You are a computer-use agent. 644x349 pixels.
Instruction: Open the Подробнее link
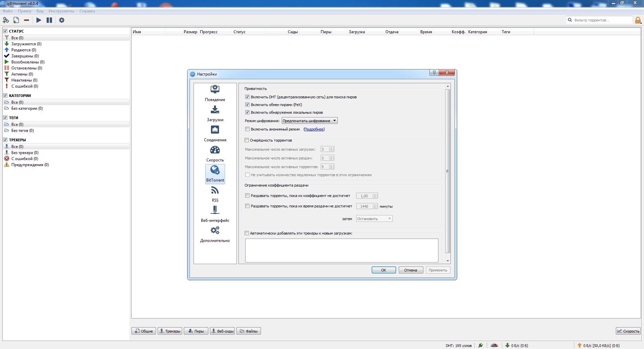314,129
